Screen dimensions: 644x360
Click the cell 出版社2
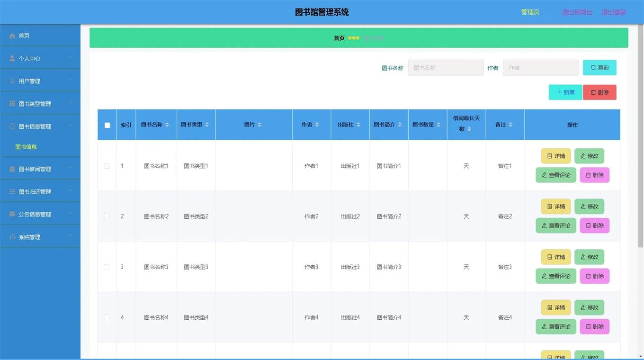pyautogui.click(x=350, y=216)
